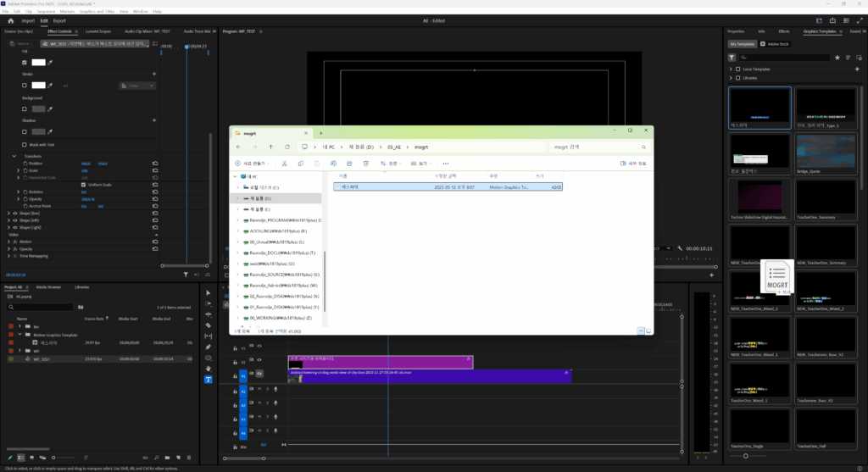Go up one folder level in Explorer
The height and width of the screenshot is (472, 868).
[x=270, y=147]
